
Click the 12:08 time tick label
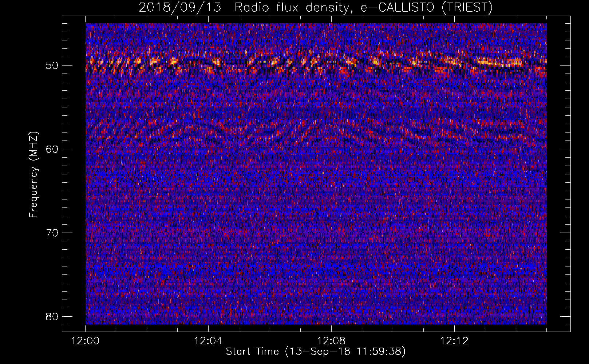click(331, 341)
